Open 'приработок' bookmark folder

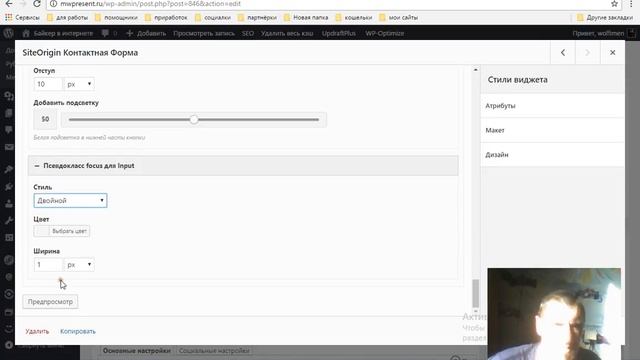pos(166,18)
